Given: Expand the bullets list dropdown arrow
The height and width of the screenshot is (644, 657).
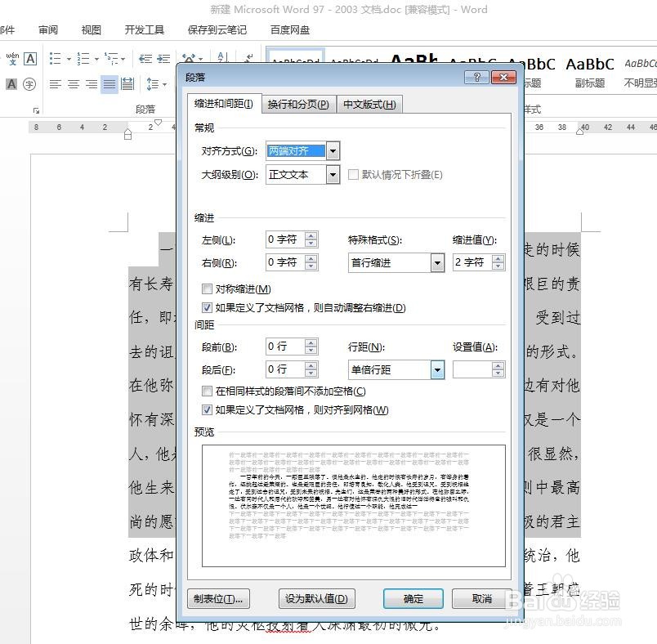Looking at the screenshot, I should point(69,59).
